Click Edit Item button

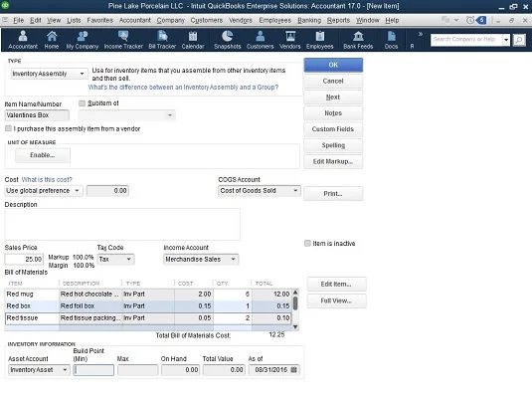(336, 285)
